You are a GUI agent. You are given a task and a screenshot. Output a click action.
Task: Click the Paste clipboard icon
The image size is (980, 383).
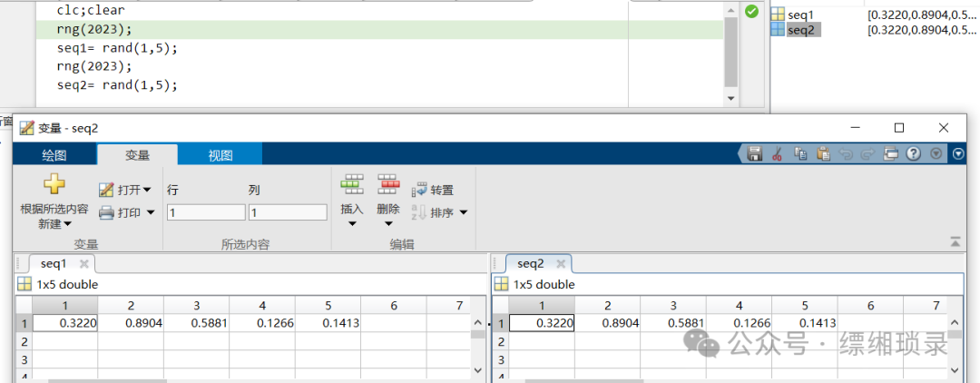click(823, 154)
